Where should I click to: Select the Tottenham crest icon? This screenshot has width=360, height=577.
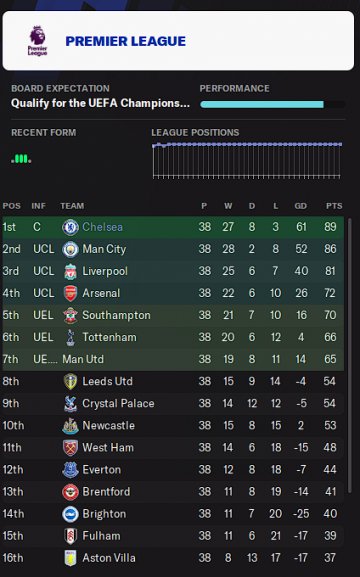point(70,337)
